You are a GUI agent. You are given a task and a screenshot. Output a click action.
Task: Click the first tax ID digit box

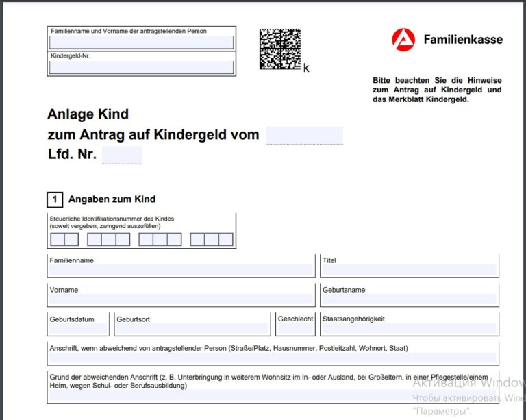point(58,240)
